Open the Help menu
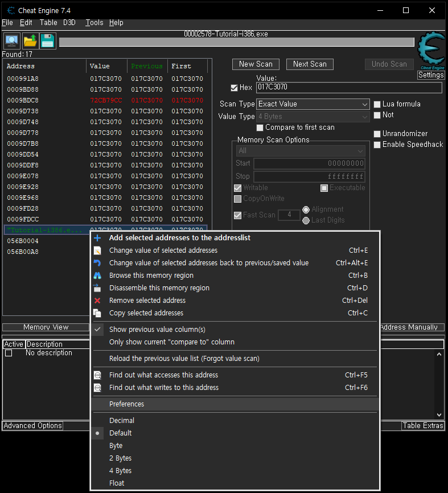Viewport: 448px width, 493px height. [x=116, y=23]
